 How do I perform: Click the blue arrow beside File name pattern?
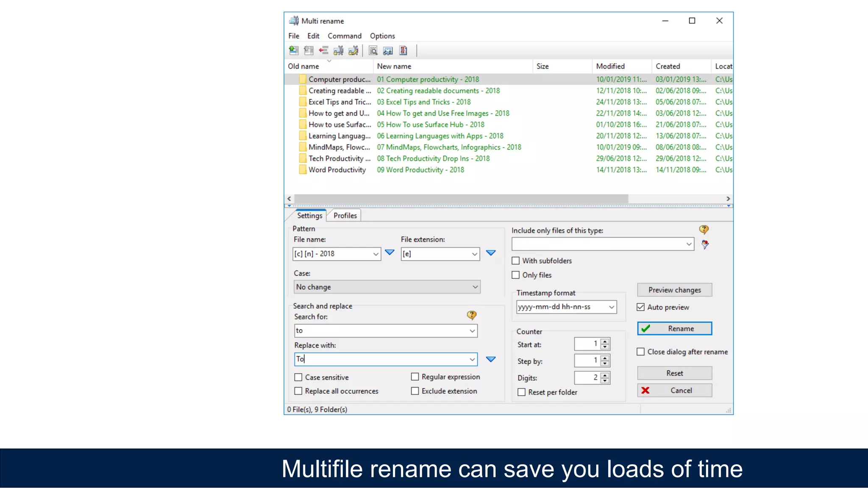pyautogui.click(x=389, y=253)
